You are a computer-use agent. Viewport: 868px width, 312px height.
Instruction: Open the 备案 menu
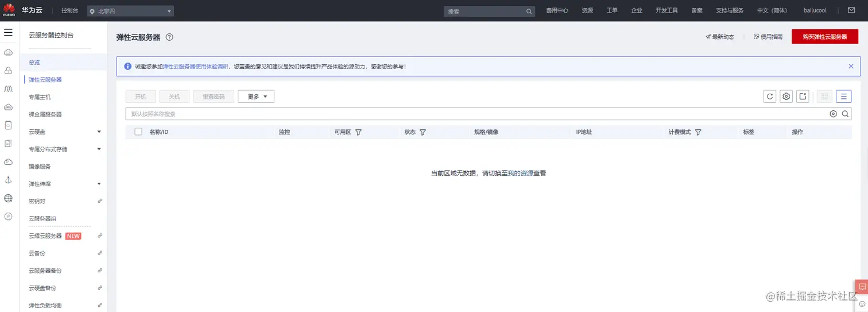point(697,11)
